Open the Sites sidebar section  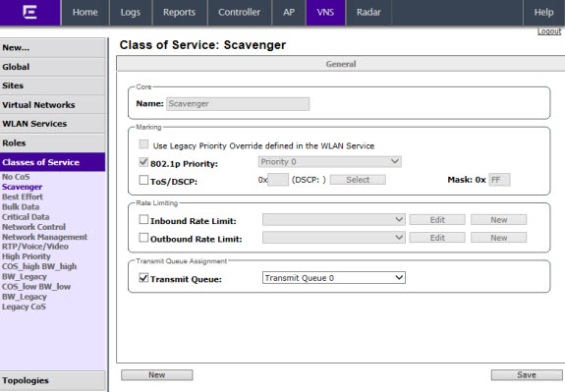(x=53, y=85)
